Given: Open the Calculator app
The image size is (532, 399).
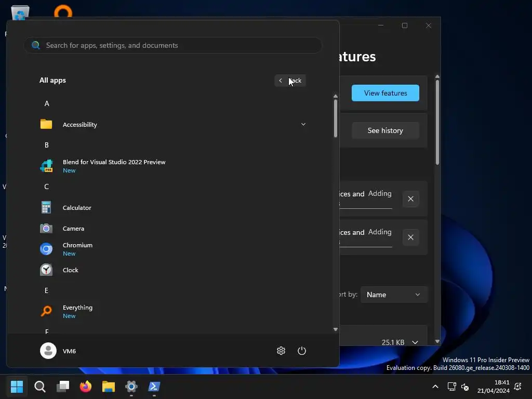Looking at the screenshot, I should (x=173, y=208).
